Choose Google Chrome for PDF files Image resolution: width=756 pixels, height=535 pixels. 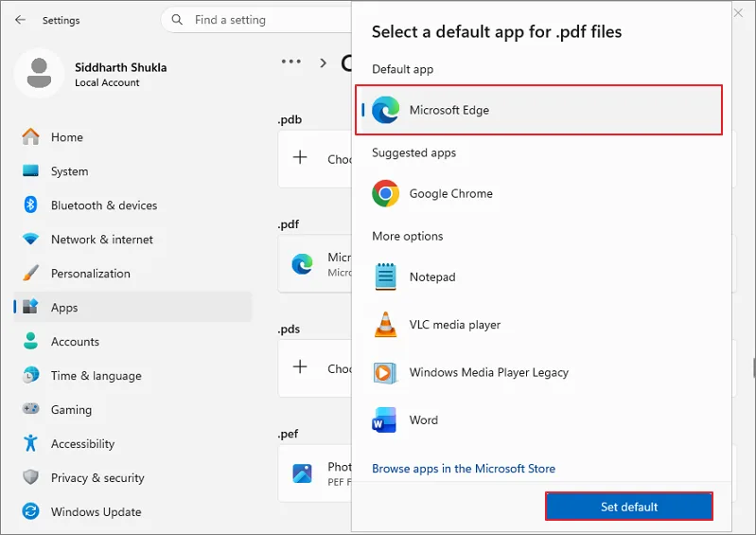coord(539,193)
